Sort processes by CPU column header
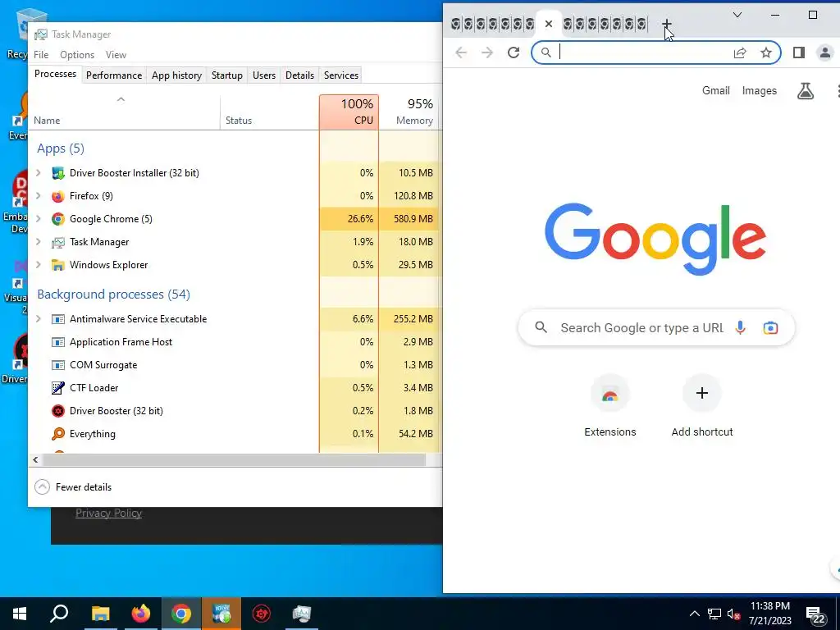This screenshot has width=840, height=630. point(349,112)
